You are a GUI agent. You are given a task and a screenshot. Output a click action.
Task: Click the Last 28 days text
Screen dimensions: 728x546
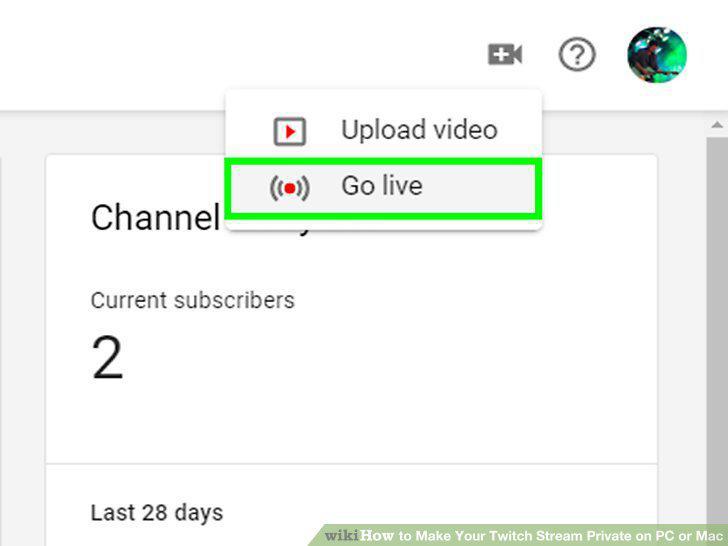click(157, 513)
